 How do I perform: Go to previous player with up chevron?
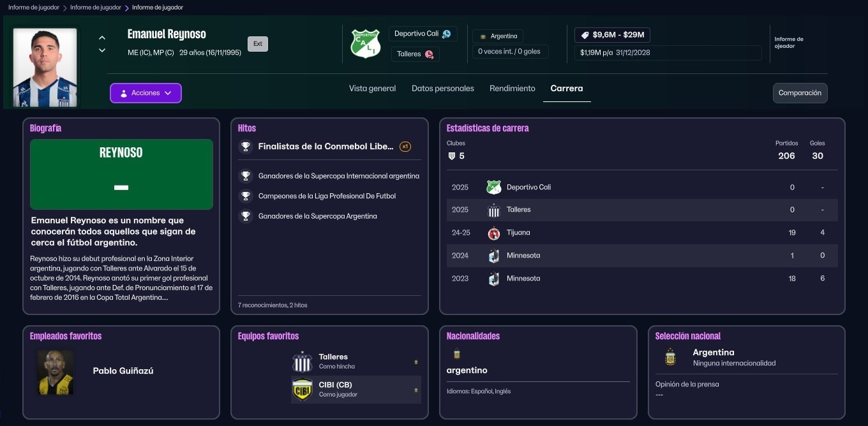[x=102, y=38]
